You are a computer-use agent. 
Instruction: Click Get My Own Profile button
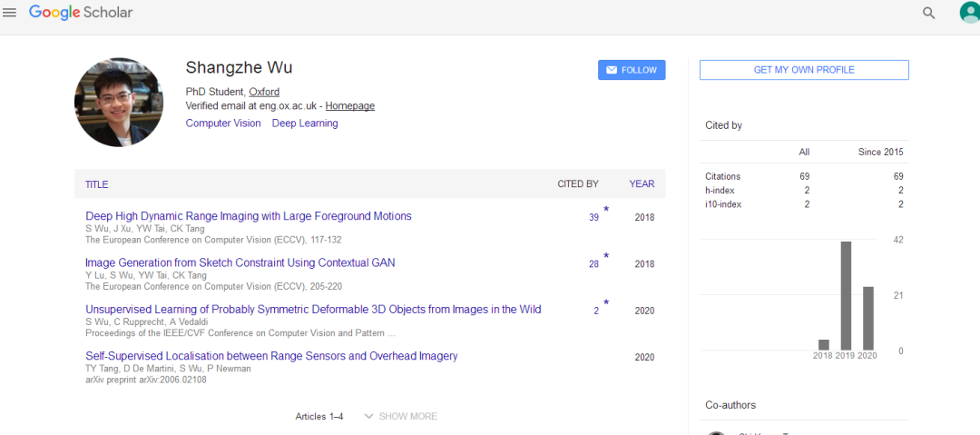[x=804, y=70]
